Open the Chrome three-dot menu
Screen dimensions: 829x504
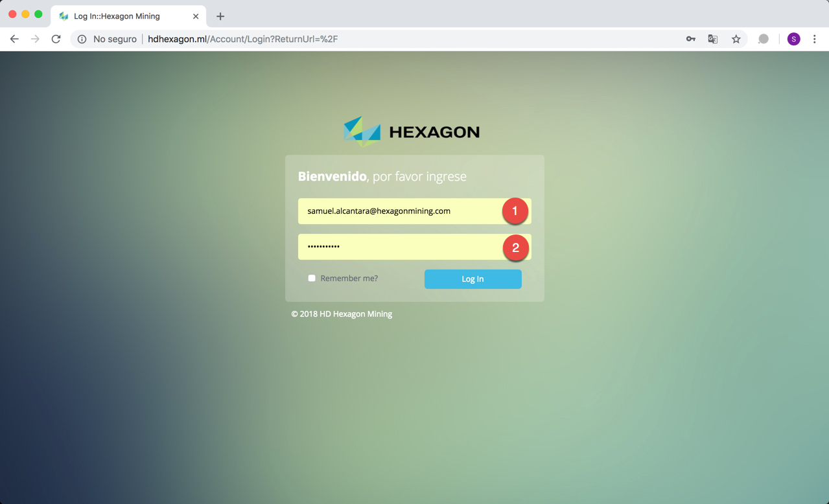pos(815,39)
